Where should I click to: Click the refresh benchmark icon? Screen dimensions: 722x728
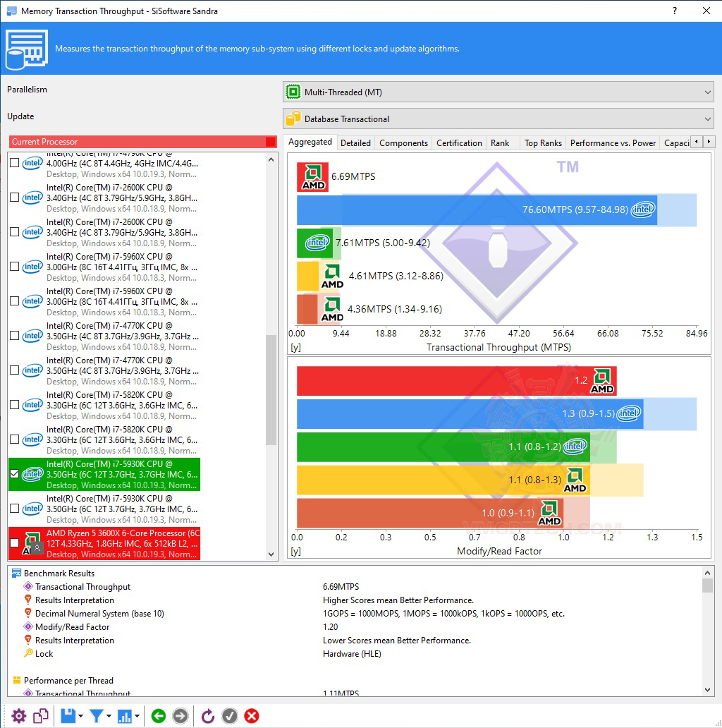point(207,716)
